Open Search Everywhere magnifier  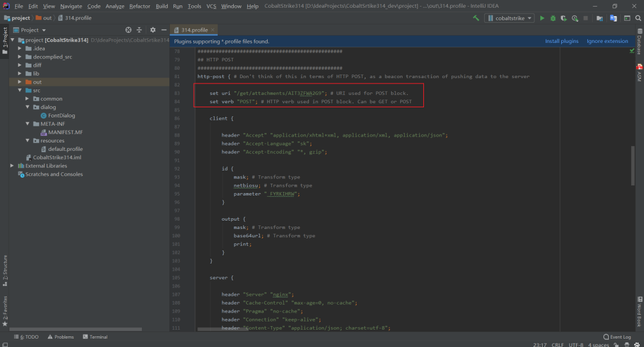(x=638, y=18)
